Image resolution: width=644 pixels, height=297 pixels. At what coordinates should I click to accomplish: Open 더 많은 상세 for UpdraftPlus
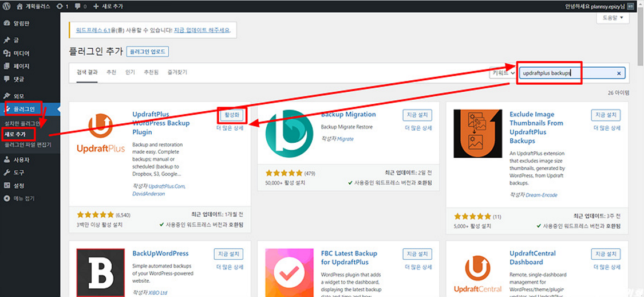point(230,128)
